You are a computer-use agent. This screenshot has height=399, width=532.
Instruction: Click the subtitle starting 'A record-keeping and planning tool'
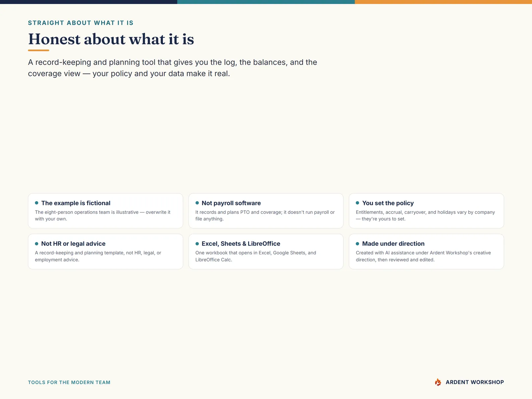173,68
